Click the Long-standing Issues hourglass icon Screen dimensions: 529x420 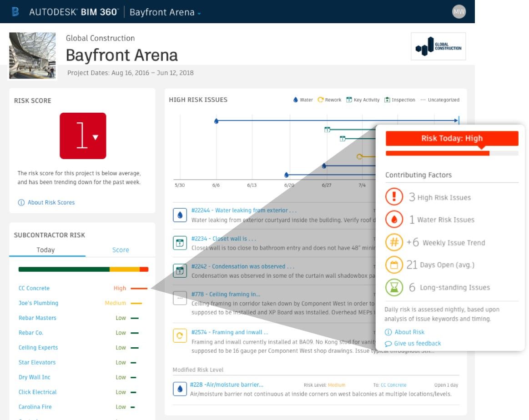tap(394, 287)
